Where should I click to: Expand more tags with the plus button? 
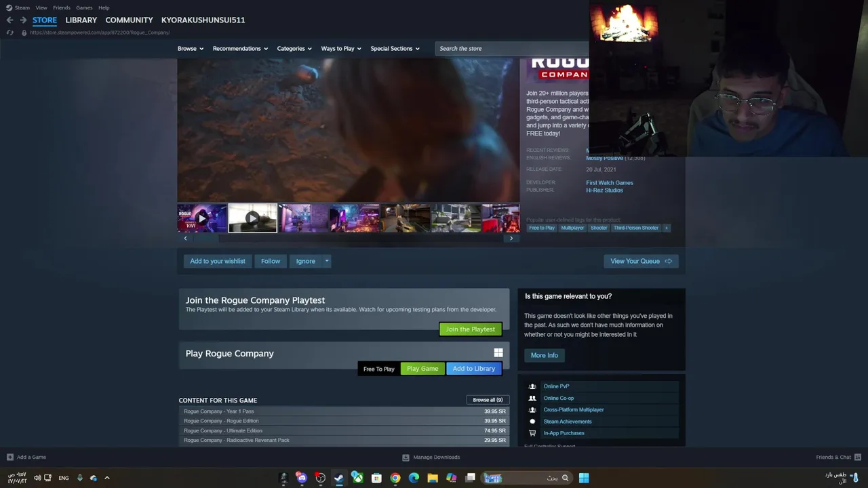tap(667, 228)
